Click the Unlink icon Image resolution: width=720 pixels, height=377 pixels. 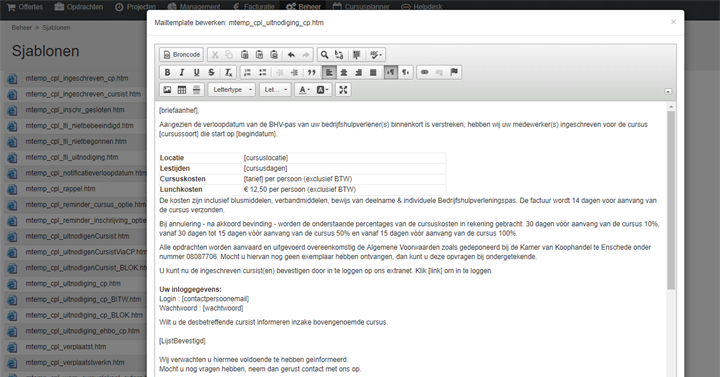[439, 72]
